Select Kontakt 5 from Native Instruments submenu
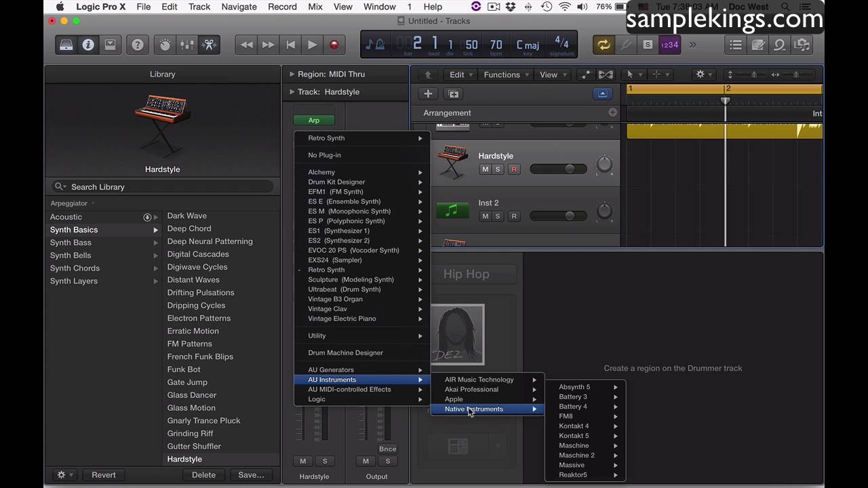Image resolution: width=868 pixels, height=488 pixels. coord(585,436)
